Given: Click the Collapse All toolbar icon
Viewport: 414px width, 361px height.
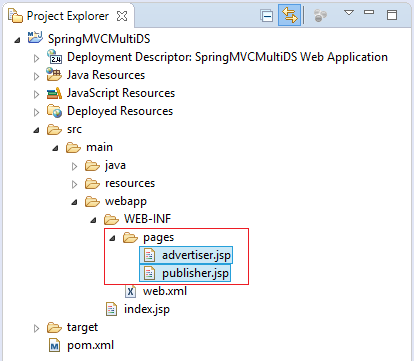Looking at the screenshot, I should point(267,15).
